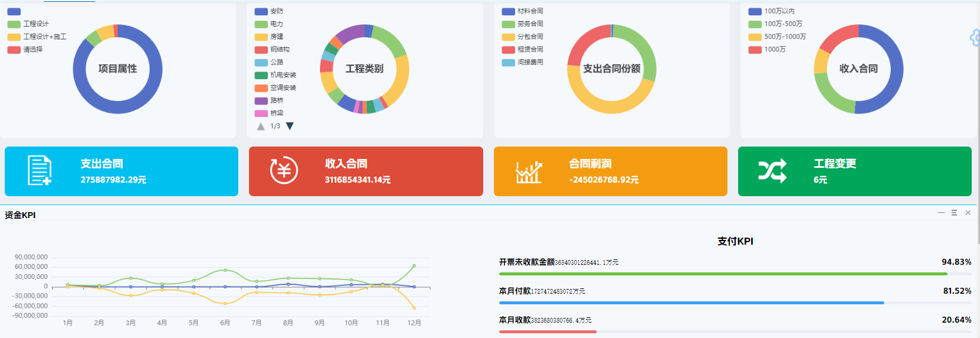This screenshot has width=980, height=338.
Task: Go to previous legend page in 工程类别
Action: tap(261, 126)
